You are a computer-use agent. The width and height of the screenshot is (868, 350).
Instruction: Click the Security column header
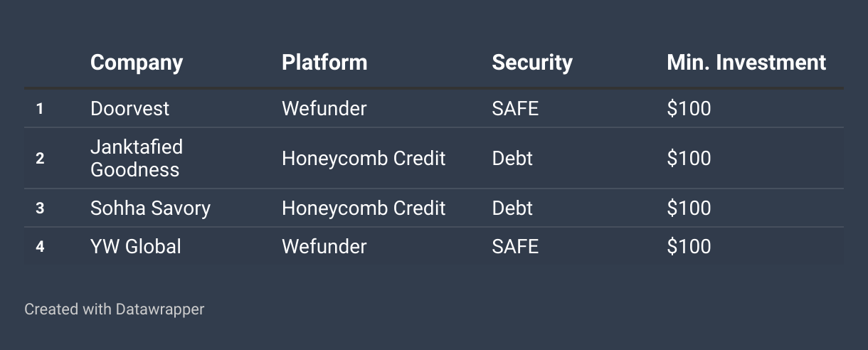(532, 63)
